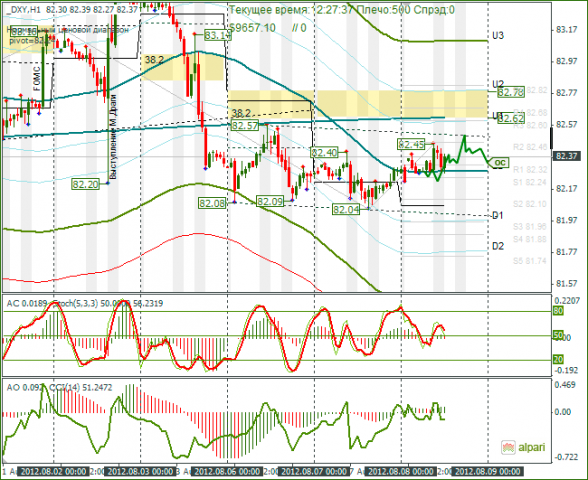
Task: Click the D1 band label
Action: pyautogui.click(x=497, y=215)
